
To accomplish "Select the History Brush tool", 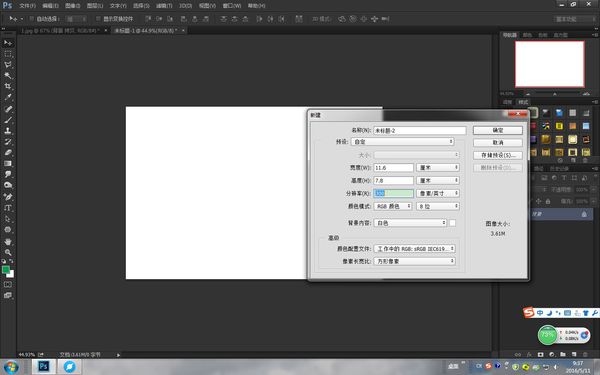I will click(8, 142).
